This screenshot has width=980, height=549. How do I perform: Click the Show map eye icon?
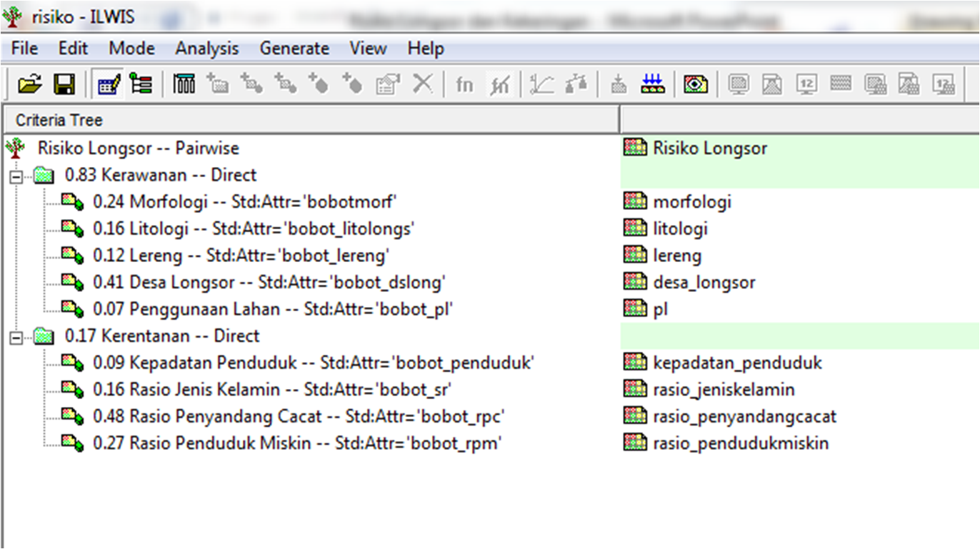(x=696, y=85)
